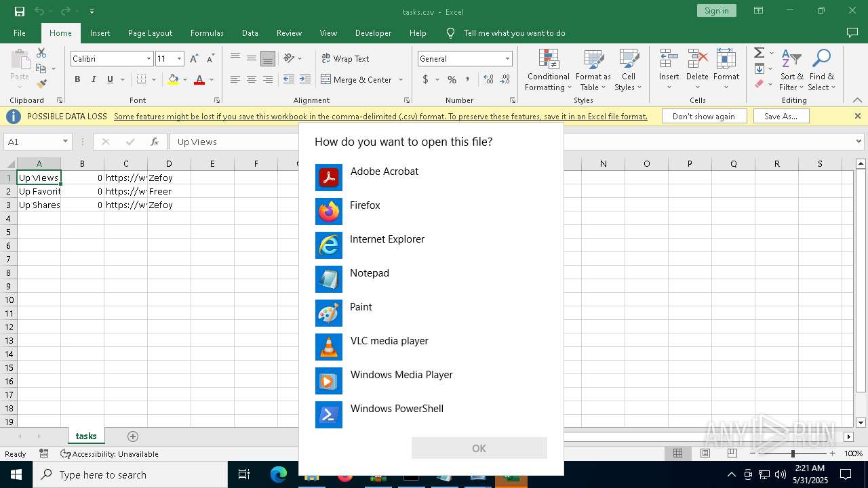The height and width of the screenshot is (488, 868).
Task: Switch to Page Break Preview in status bar
Action: click(732, 453)
